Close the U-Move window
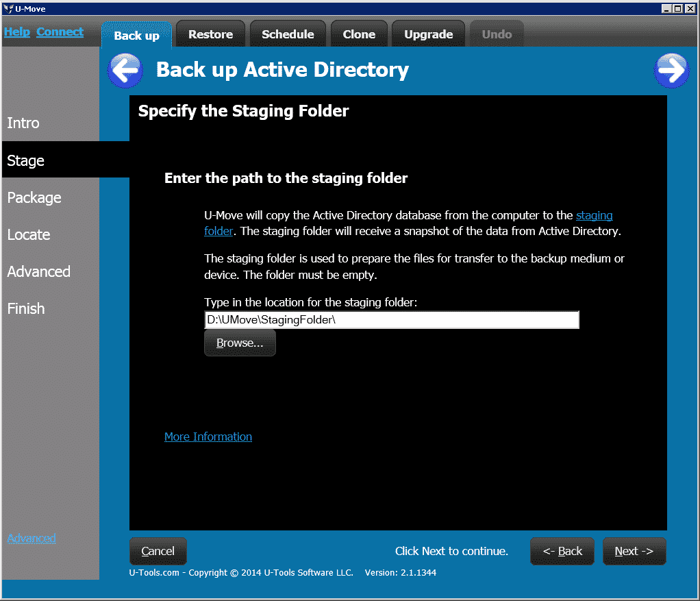Screen dimensions: 700x601 coord(690,8)
